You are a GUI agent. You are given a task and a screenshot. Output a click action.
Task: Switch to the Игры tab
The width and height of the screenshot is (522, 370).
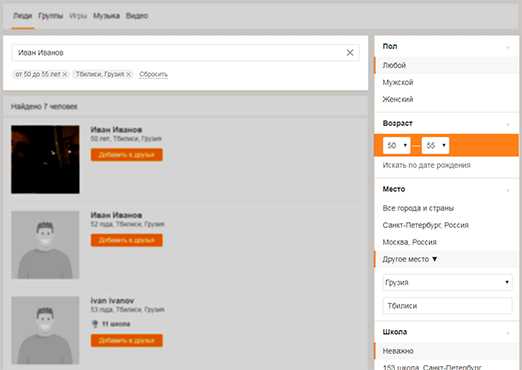78,16
